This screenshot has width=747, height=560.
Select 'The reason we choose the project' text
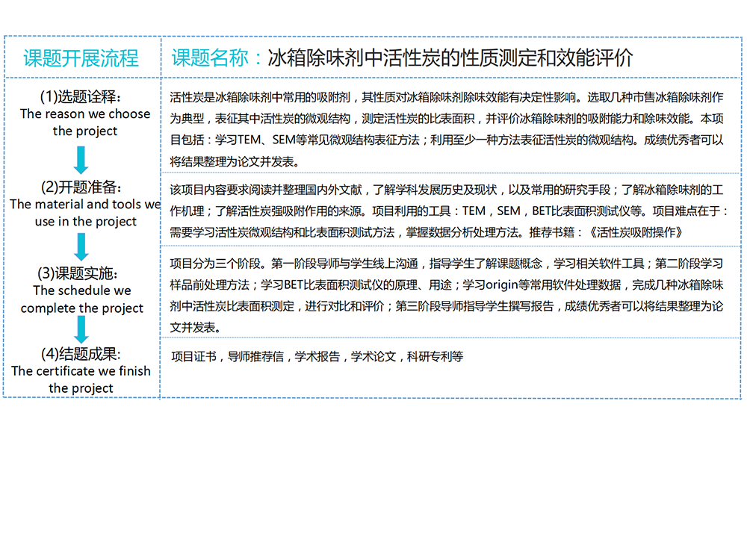[x=84, y=122]
